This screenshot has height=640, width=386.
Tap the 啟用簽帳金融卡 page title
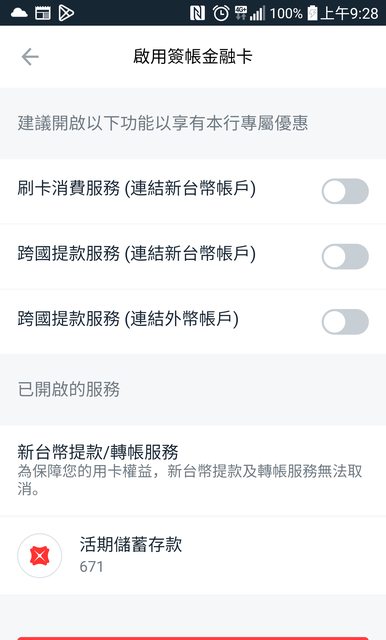coord(193,56)
